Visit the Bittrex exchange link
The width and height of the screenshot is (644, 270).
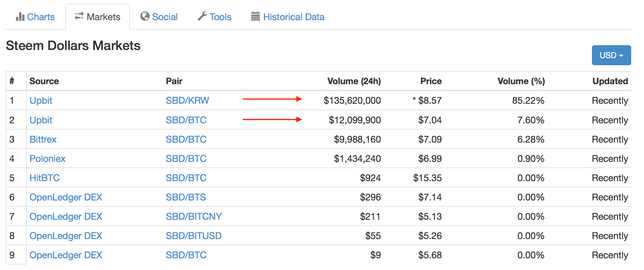[x=43, y=139]
